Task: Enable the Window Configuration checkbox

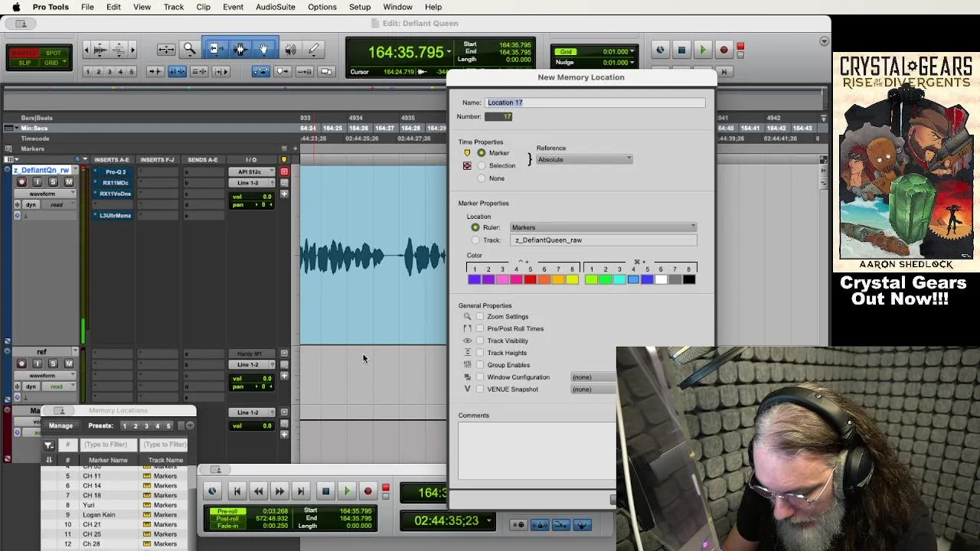Action: coord(480,377)
